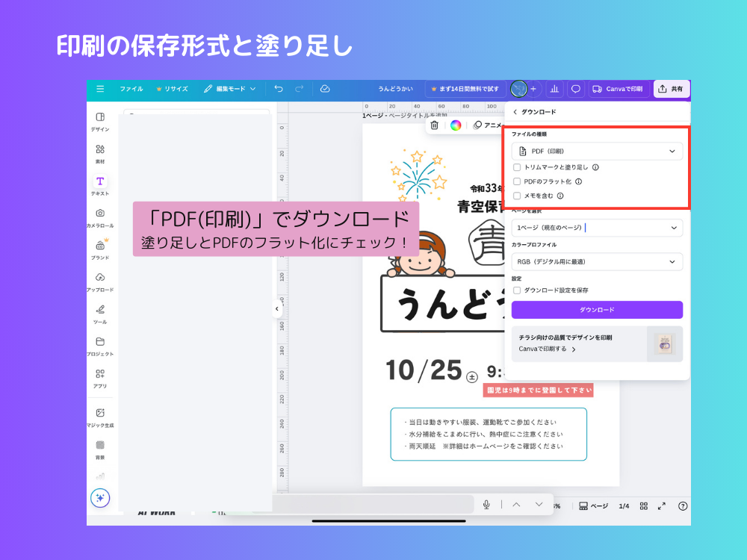Click the うんどうかい design title field
Image resolution: width=747 pixels, height=560 pixels.
click(x=394, y=89)
